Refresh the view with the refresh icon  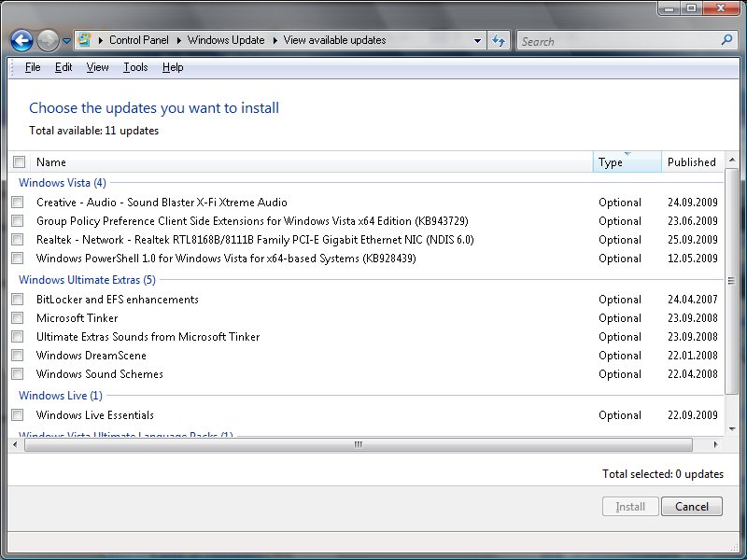[499, 40]
